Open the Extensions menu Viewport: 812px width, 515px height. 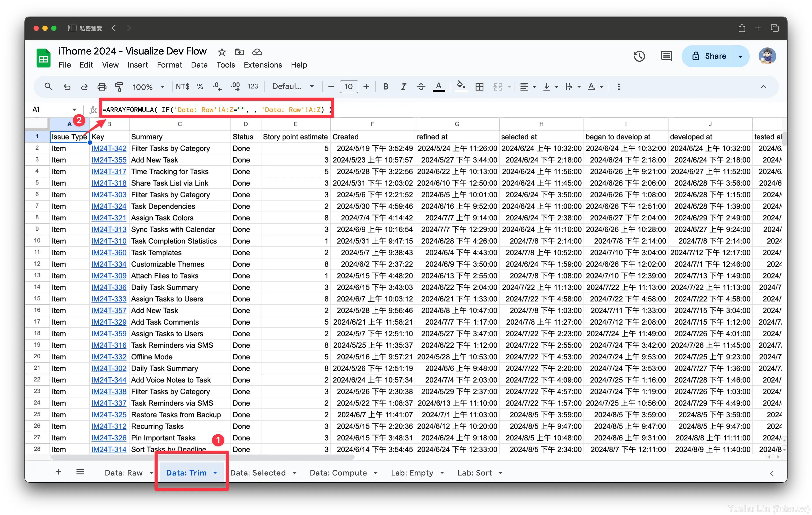[x=263, y=65]
